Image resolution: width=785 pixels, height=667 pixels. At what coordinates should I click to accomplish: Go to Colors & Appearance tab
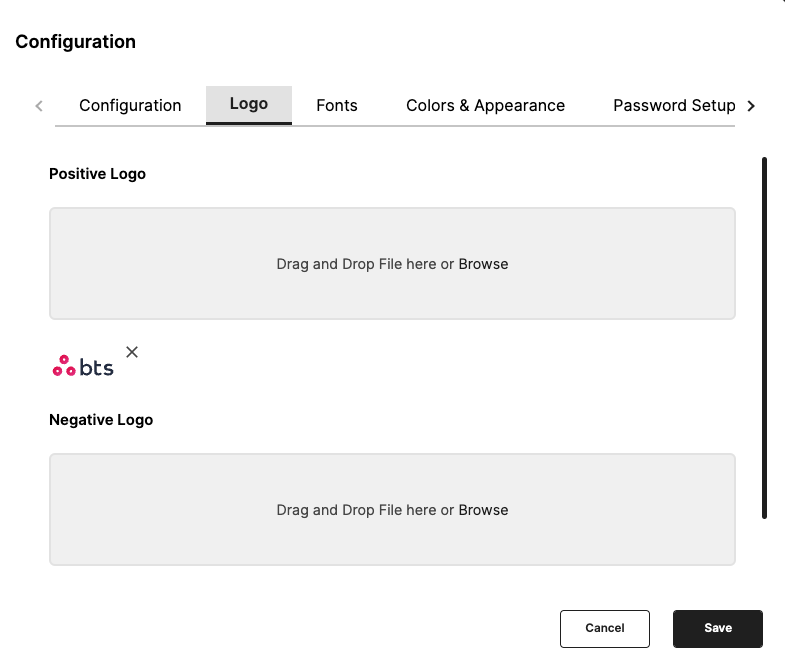click(485, 105)
